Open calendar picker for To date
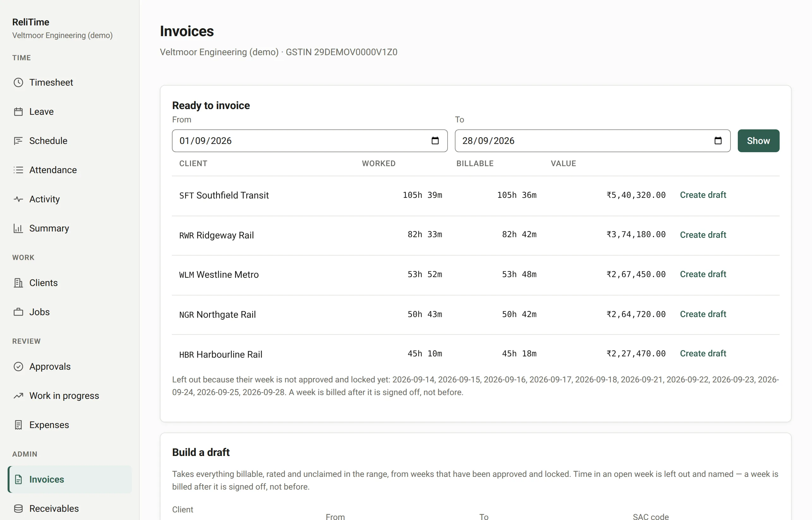812x520 pixels. (x=718, y=141)
